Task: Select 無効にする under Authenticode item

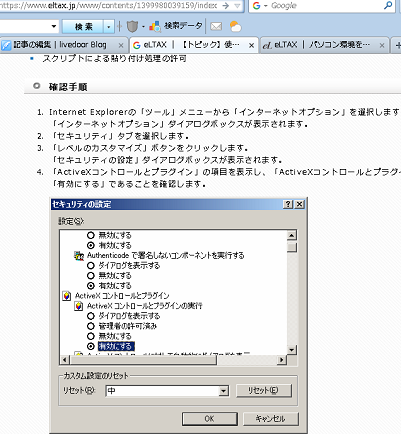Action: click(91, 276)
